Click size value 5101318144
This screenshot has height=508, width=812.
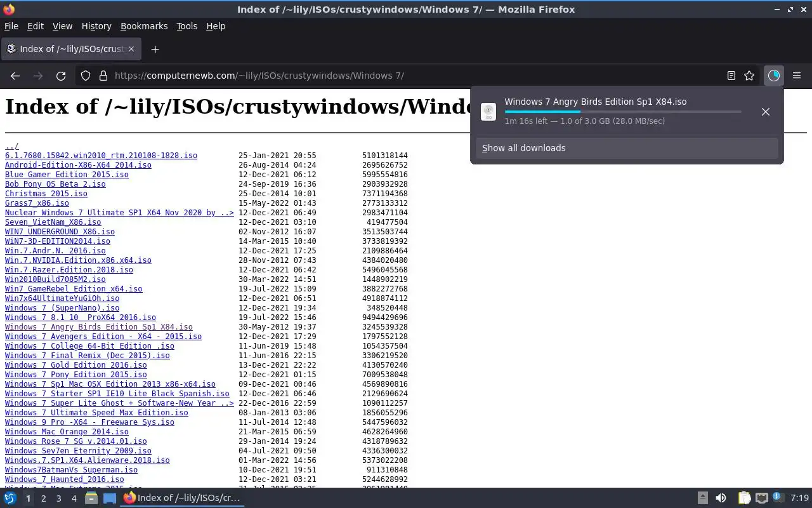385,156
